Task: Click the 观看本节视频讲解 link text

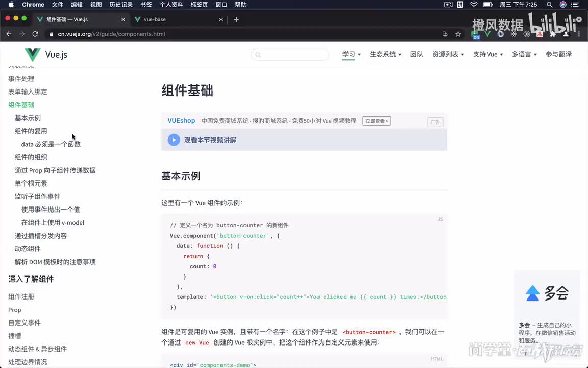Action: (210, 140)
